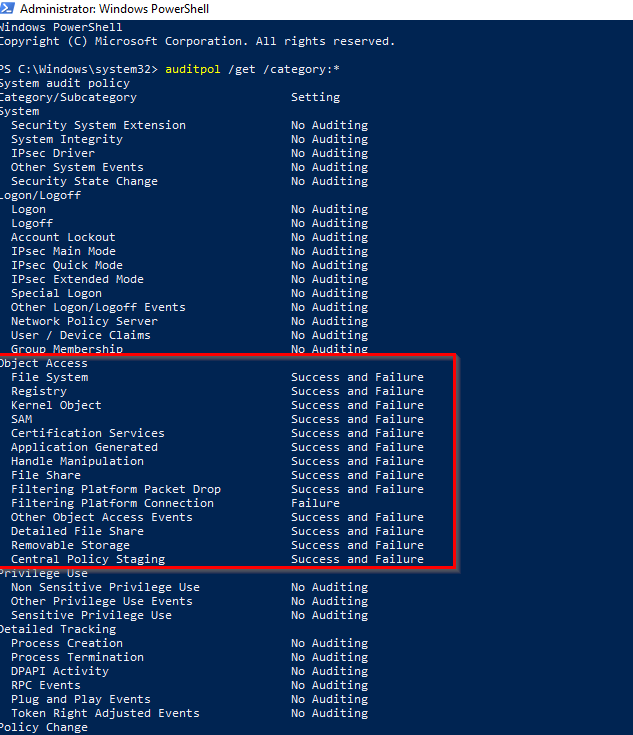
Task: Click the 'auditpol' command text
Action: 193,69
